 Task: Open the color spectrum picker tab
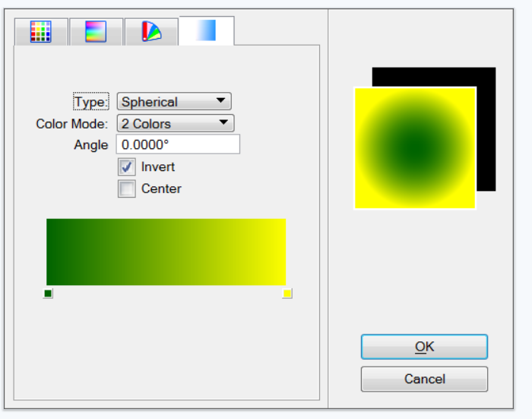click(x=96, y=32)
